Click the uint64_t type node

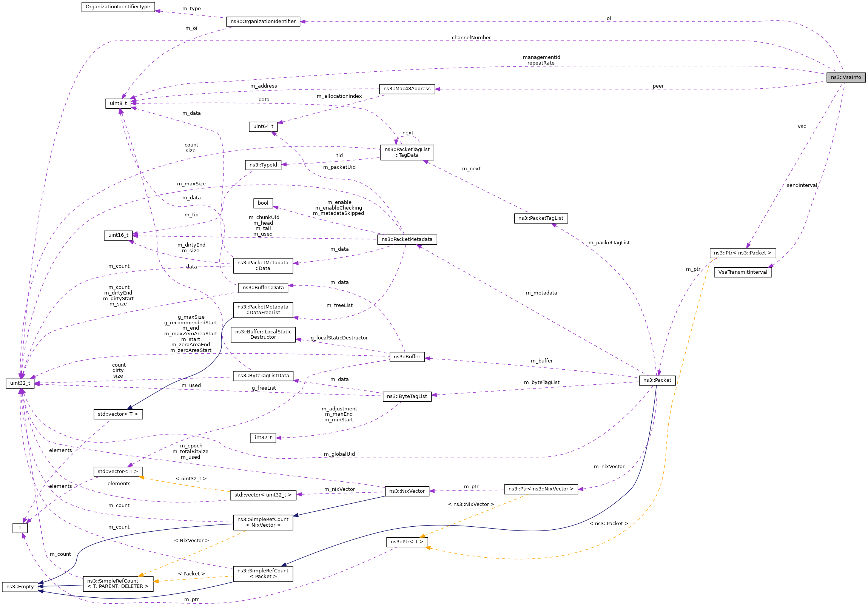pyautogui.click(x=263, y=126)
